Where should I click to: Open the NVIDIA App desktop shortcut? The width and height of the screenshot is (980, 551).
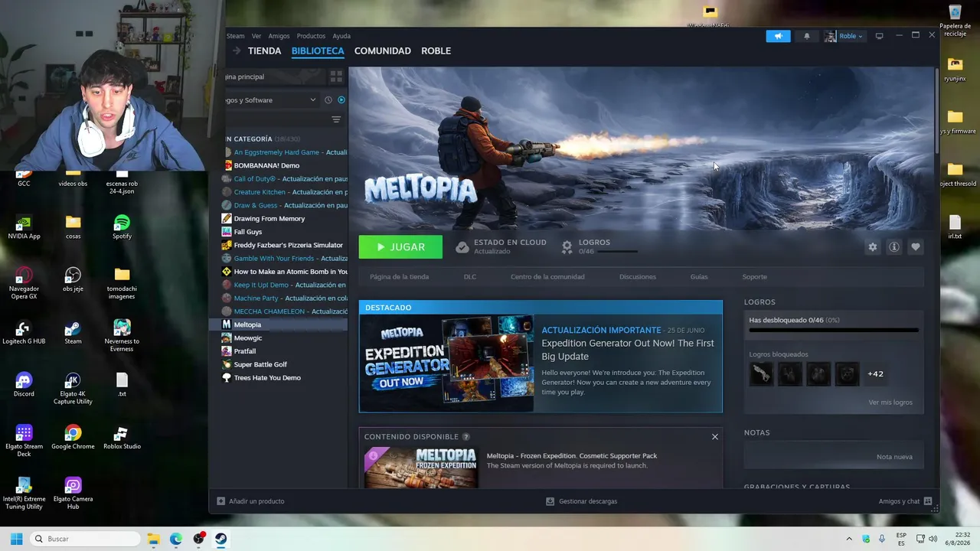coord(24,227)
